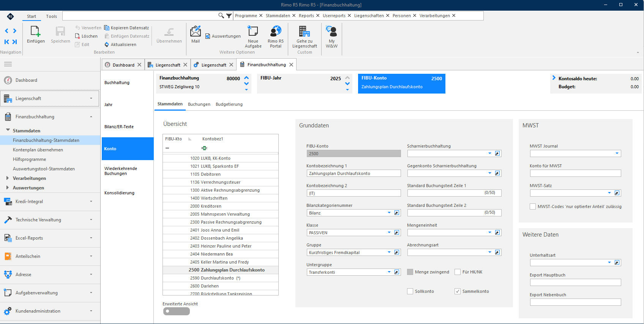The width and height of the screenshot is (644, 324).
Task: Open My W&W icon
Action: point(331,31)
